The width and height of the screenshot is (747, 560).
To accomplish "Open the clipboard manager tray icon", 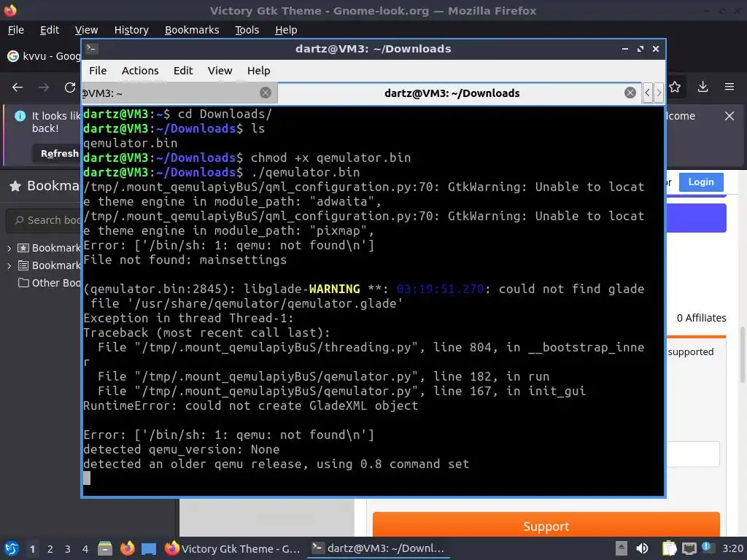I will pos(669,548).
